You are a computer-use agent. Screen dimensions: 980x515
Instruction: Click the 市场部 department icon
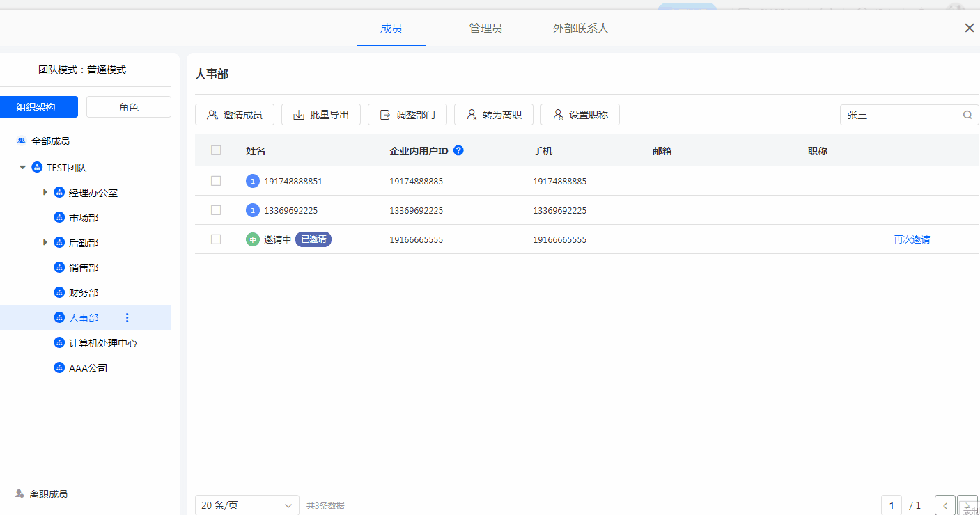[x=59, y=218]
